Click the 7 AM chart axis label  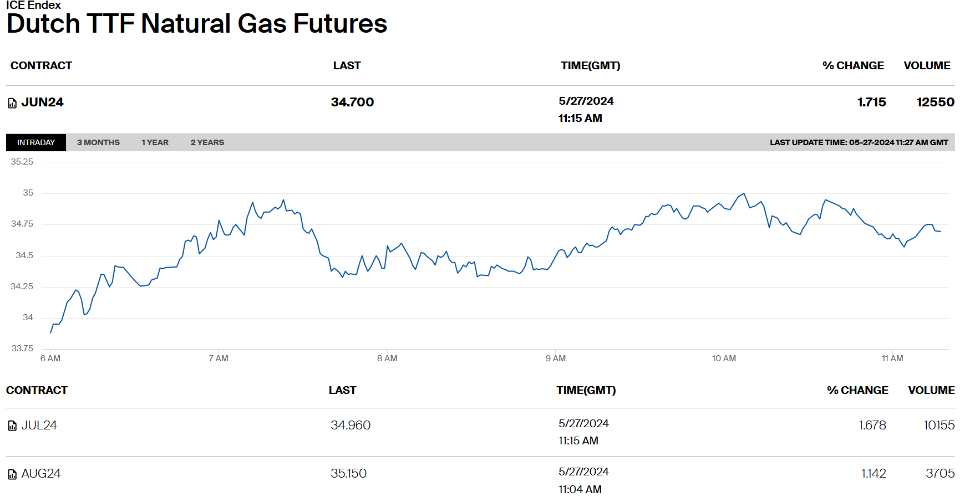click(219, 358)
